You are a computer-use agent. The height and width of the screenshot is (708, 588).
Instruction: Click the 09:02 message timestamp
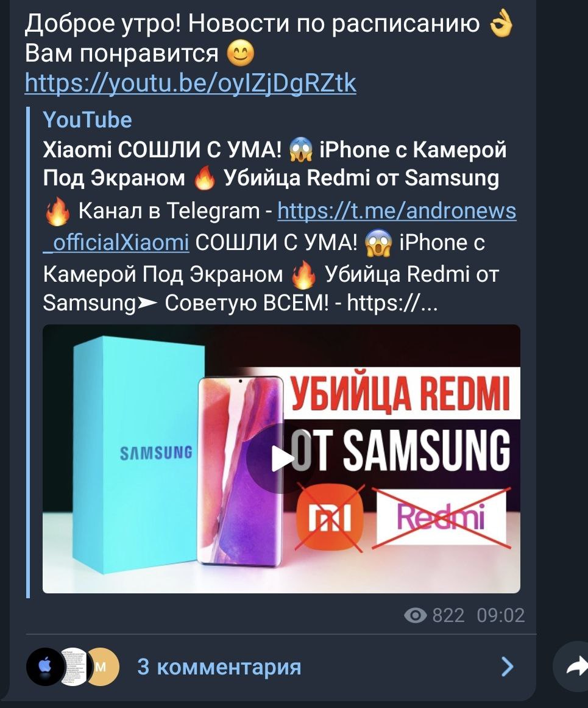pyautogui.click(x=501, y=615)
